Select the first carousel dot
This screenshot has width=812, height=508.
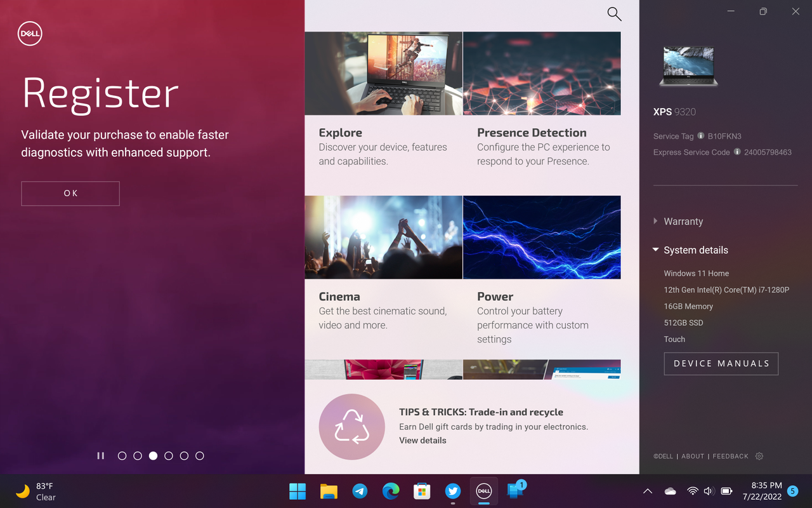pos(122,456)
